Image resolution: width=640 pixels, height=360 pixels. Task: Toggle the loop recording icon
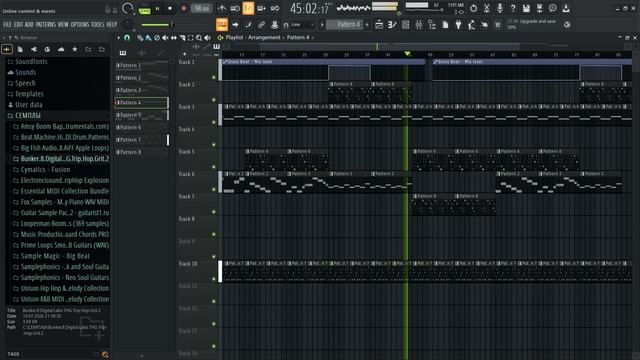point(275,8)
